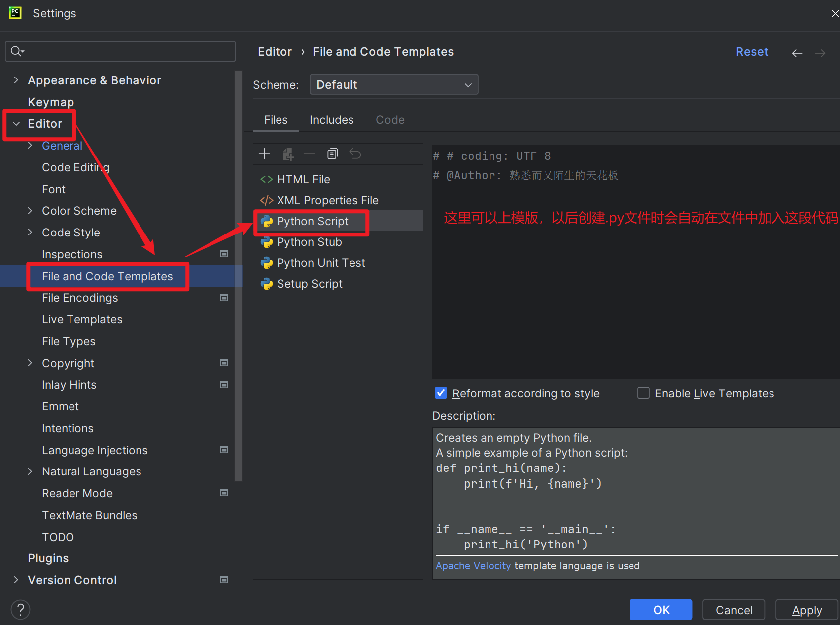Click the Editor breadcrumb
Screen dimensions: 840x625
pyautogui.click(x=275, y=52)
